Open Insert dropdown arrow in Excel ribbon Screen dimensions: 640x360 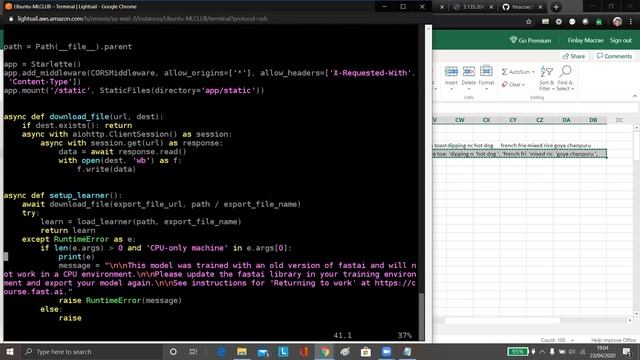451,89
